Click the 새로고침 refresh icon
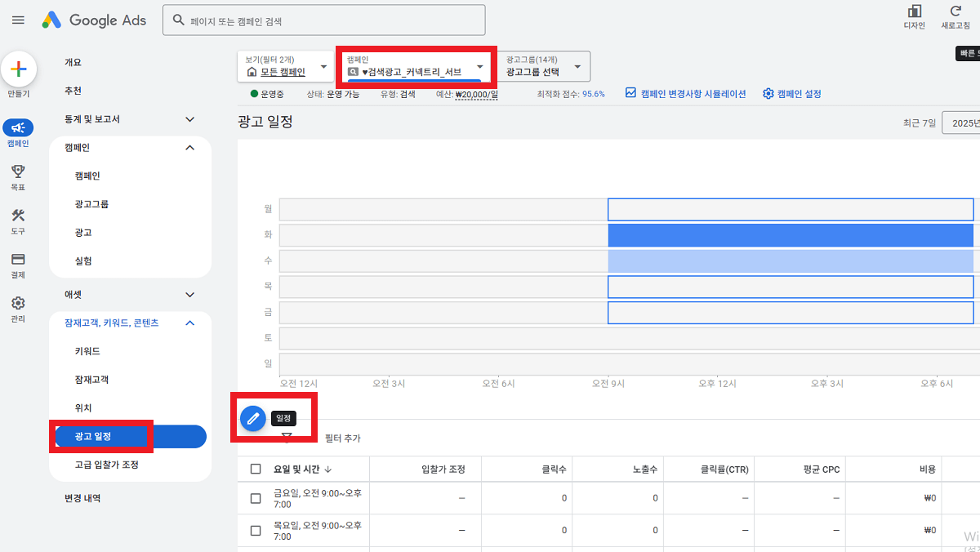 click(955, 15)
